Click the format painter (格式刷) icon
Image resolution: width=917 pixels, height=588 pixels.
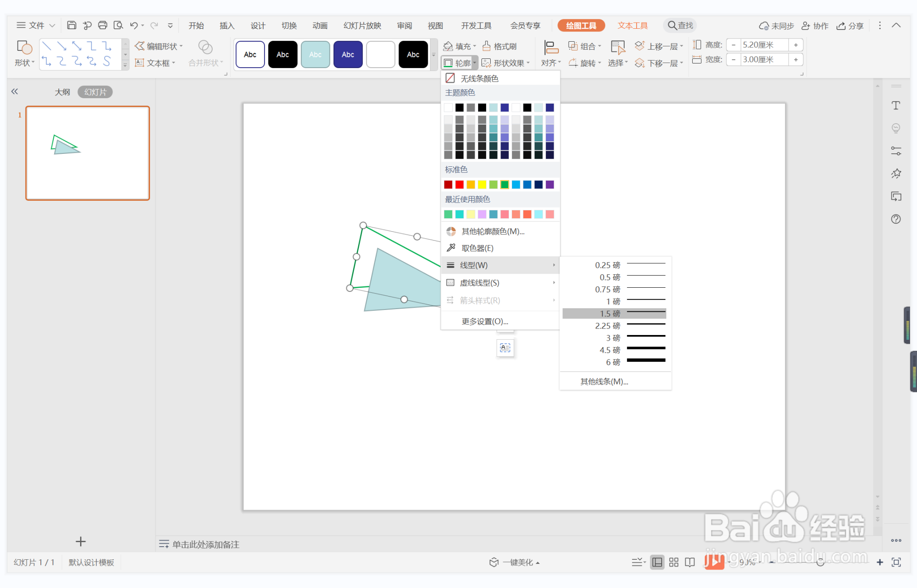point(487,46)
